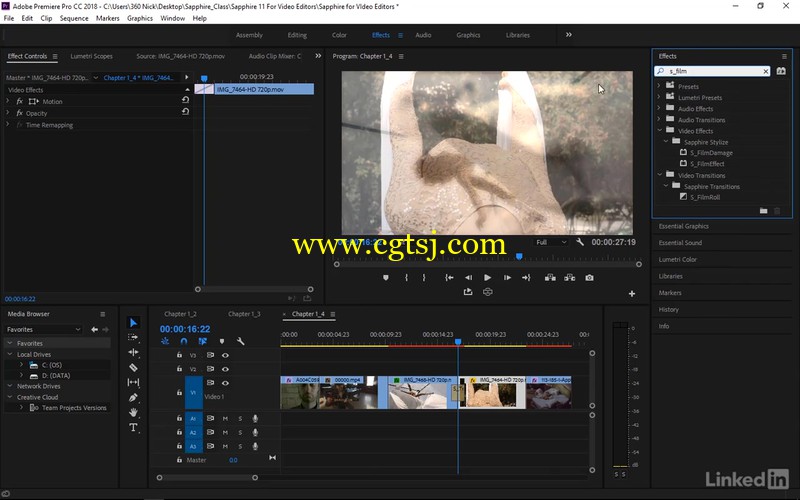The height and width of the screenshot is (500, 800).
Task: Reset the Opacity effect
Action: 185,112
